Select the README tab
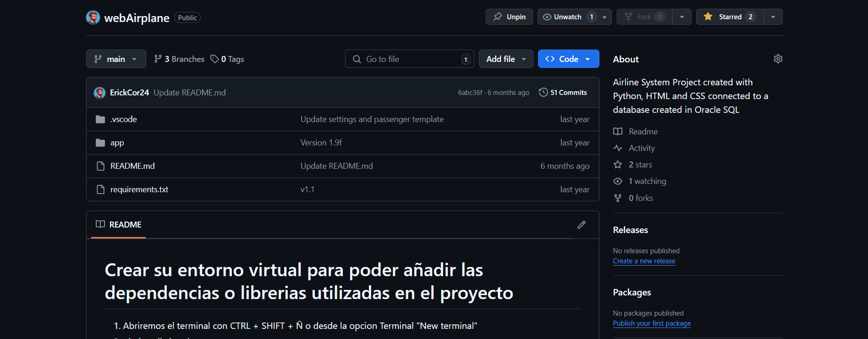 [x=119, y=225]
